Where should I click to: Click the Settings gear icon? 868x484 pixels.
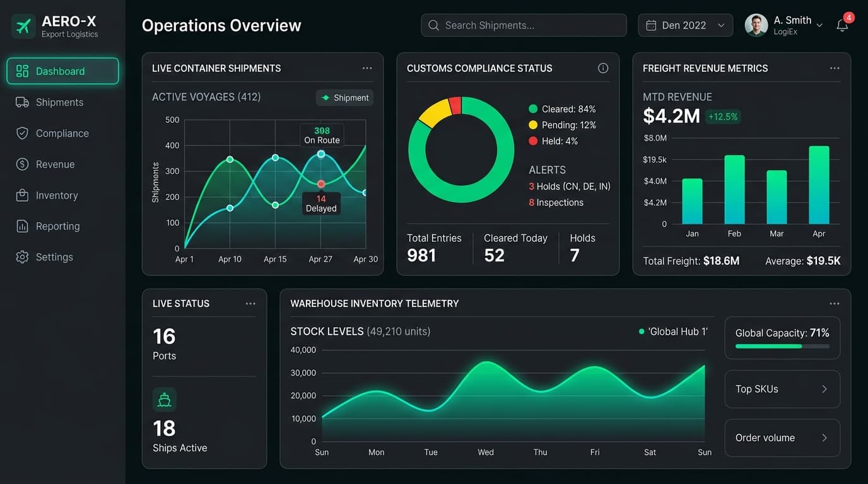(22, 257)
